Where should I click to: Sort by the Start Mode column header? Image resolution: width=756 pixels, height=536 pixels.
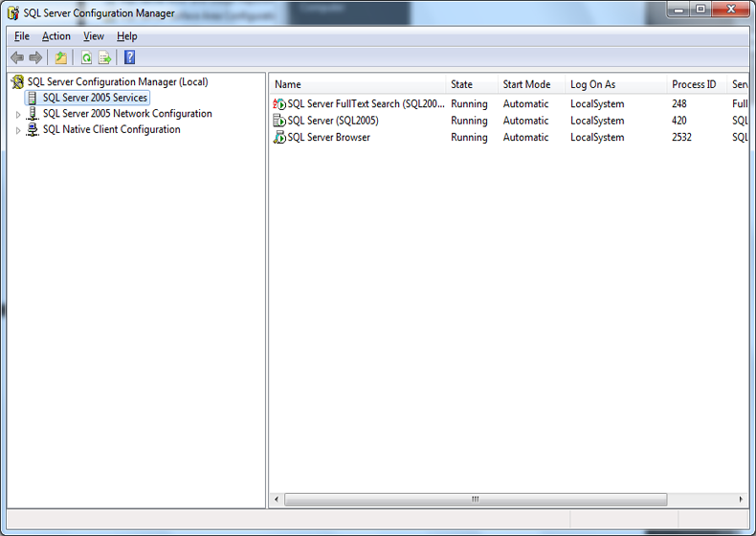[526, 84]
